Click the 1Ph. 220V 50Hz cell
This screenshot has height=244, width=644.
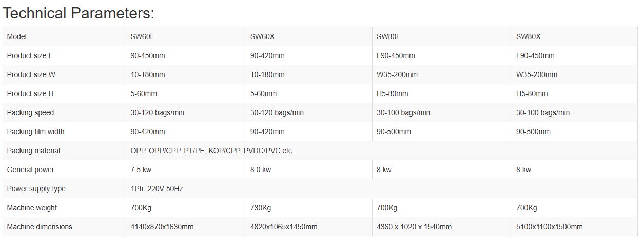coord(382,189)
